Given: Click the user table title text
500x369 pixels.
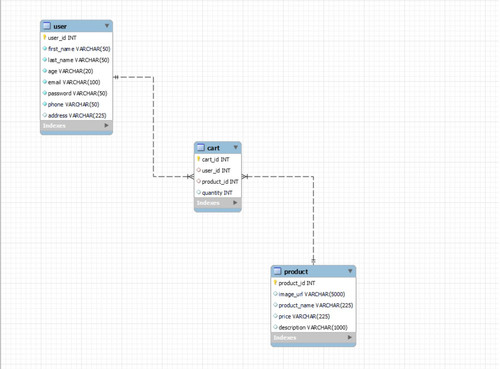Looking at the screenshot, I should pos(60,26).
